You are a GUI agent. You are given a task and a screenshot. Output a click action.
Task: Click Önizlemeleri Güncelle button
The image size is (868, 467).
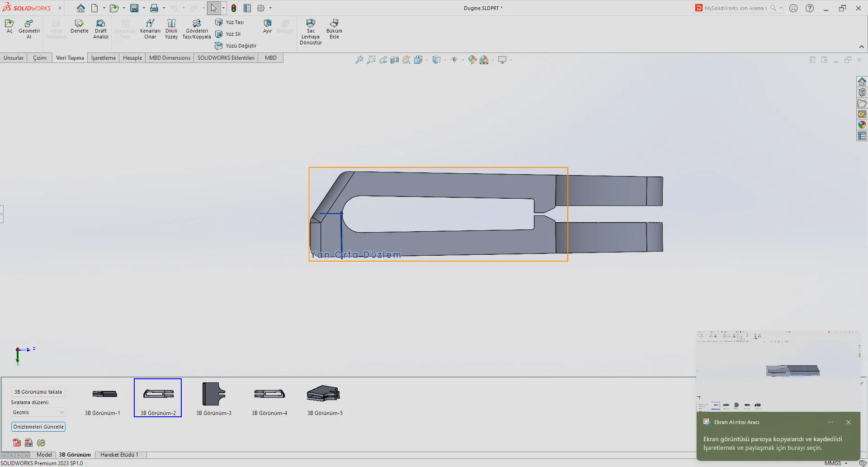[38, 427]
